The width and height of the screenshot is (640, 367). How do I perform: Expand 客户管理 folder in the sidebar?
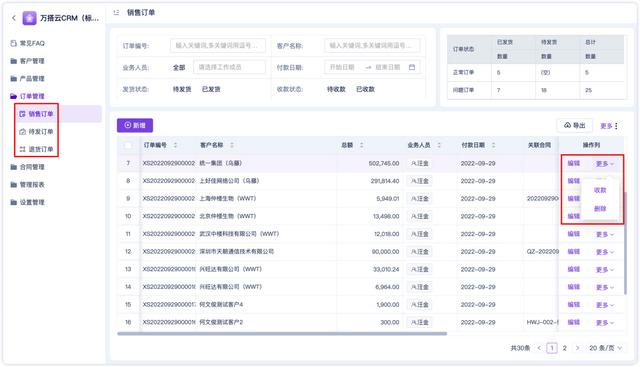tap(27, 61)
